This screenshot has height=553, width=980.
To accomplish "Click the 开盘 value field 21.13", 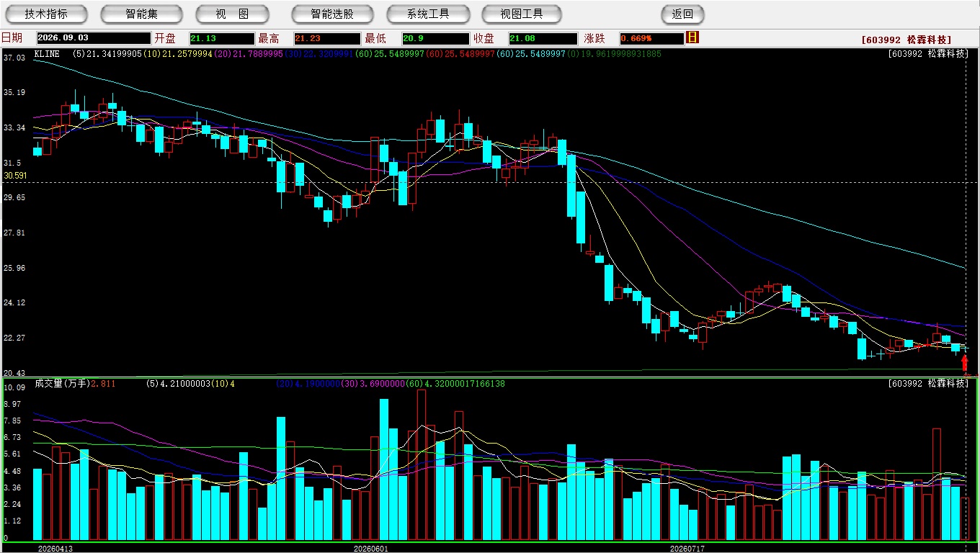I will click(x=222, y=38).
